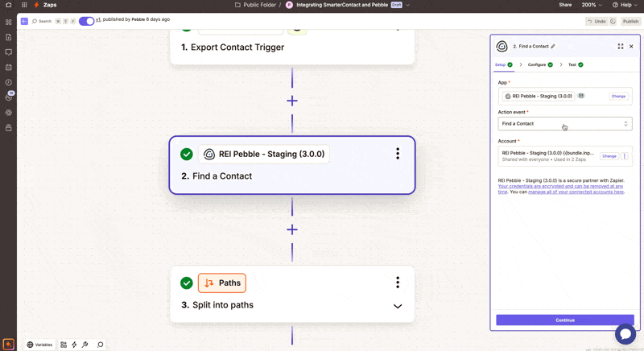The width and height of the screenshot is (644, 351).
Task: Switch to the Test tab
Action: [576, 64]
